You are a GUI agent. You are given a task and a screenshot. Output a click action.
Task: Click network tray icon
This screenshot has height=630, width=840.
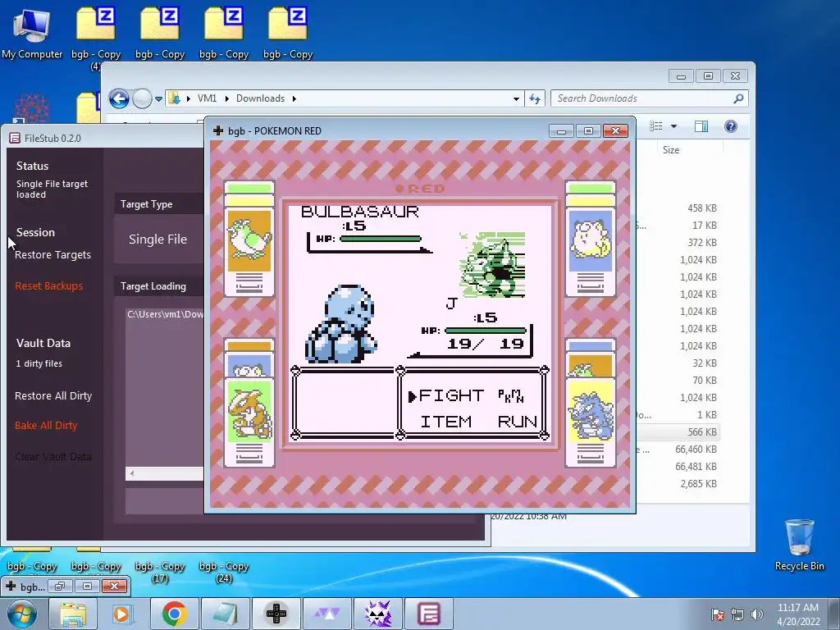tap(737, 614)
